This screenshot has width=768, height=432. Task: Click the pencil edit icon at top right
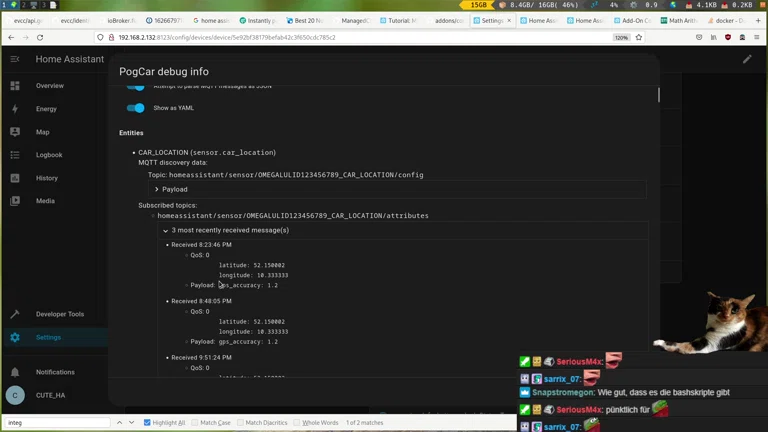coord(747,59)
